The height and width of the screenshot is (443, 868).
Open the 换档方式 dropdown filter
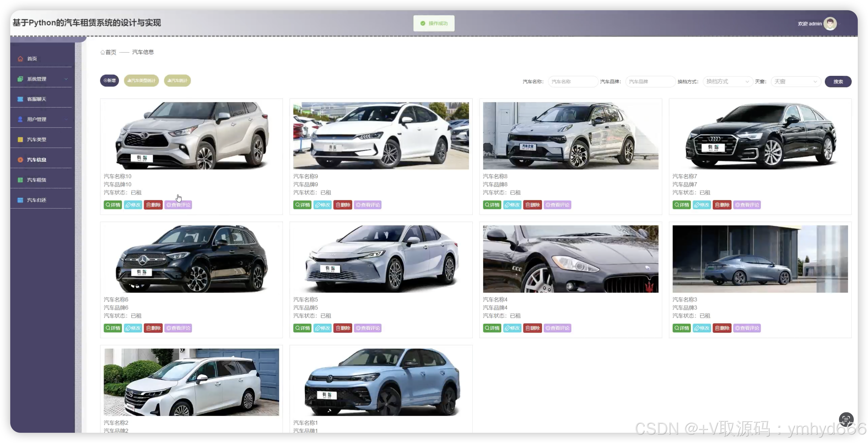click(x=728, y=82)
